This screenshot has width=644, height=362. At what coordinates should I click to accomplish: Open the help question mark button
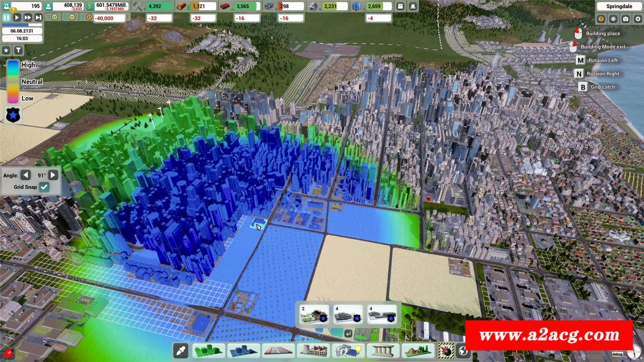601,19
